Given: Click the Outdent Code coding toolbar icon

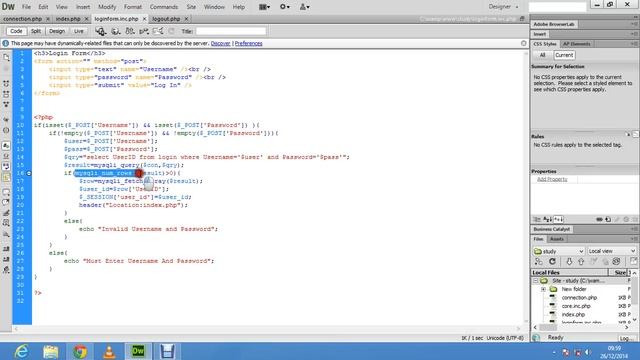Looking at the screenshot, I should (6, 259).
